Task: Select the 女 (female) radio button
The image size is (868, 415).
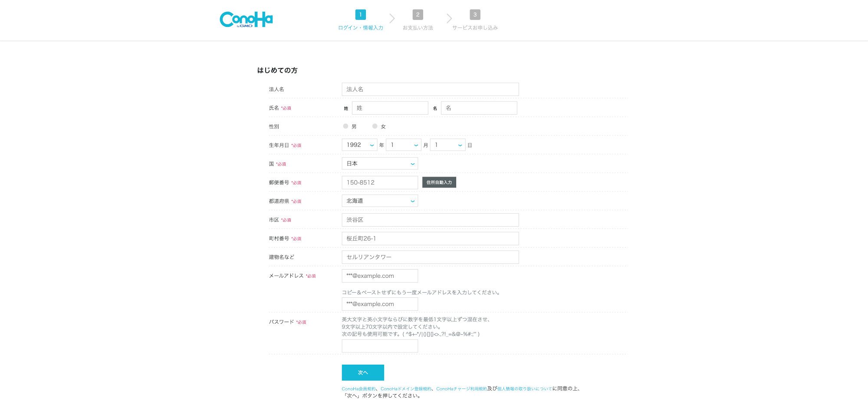Action: 375,126
